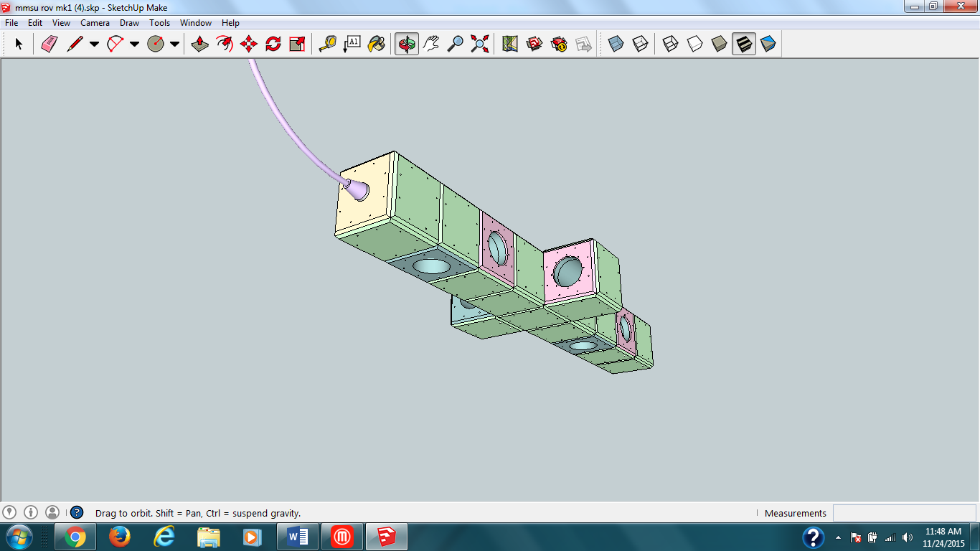Switch to Monochrome face style

pos(768,44)
